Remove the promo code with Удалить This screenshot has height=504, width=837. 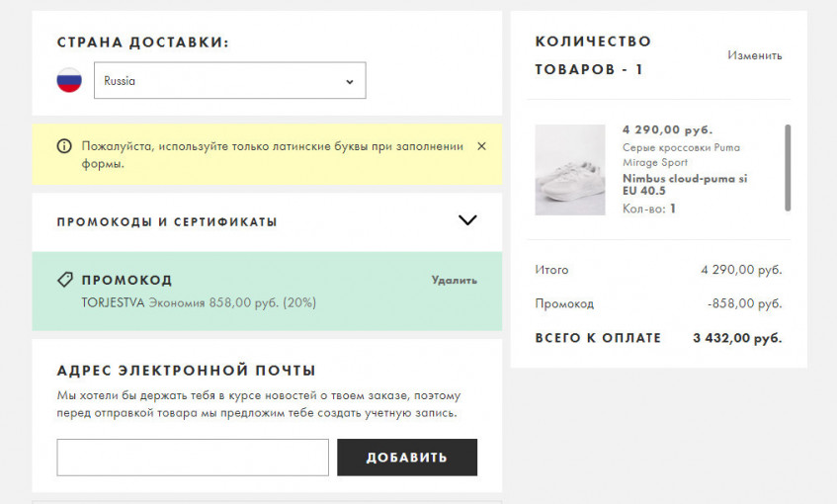tap(454, 280)
